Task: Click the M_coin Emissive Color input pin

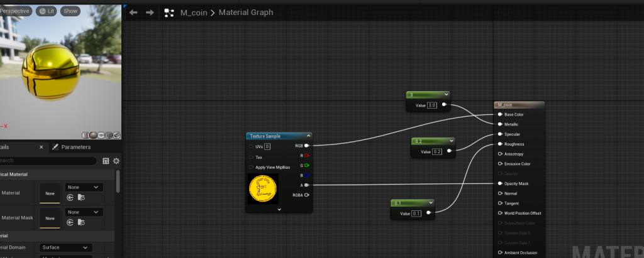Action: (501, 164)
